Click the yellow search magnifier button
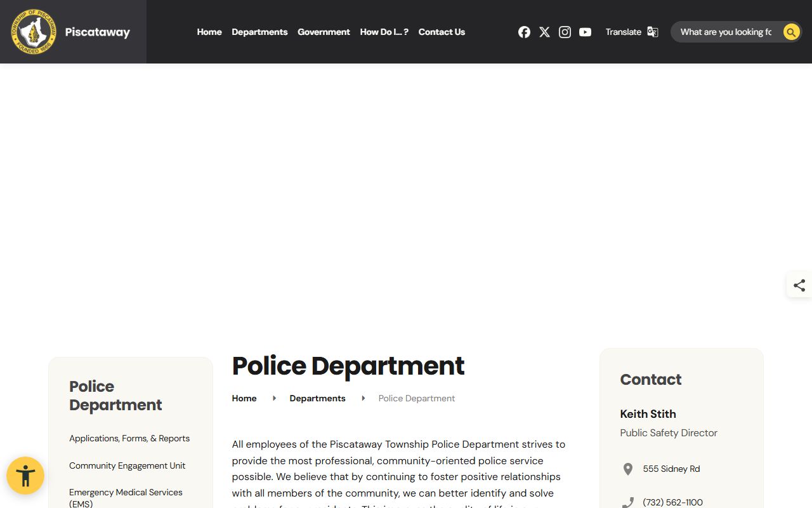The height and width of the screenshot is (508, 812). click(x=791, y=32)
